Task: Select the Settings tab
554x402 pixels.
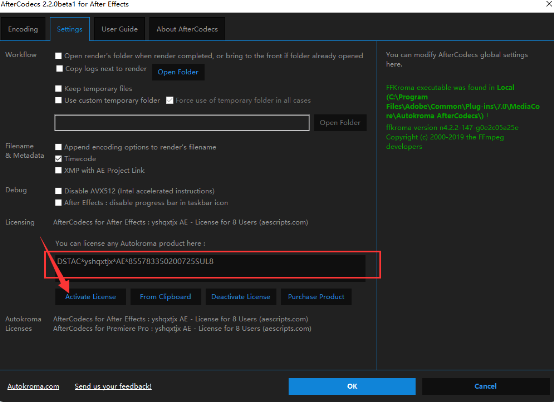Action: pos(70,29)
